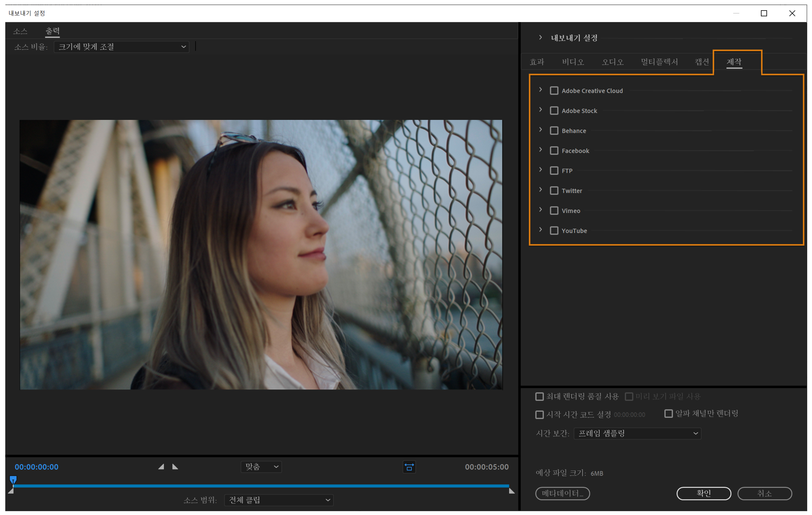Check the Vimeo publish checkbox
This screenshot has width=812, height=515.
tap(554, 211)
